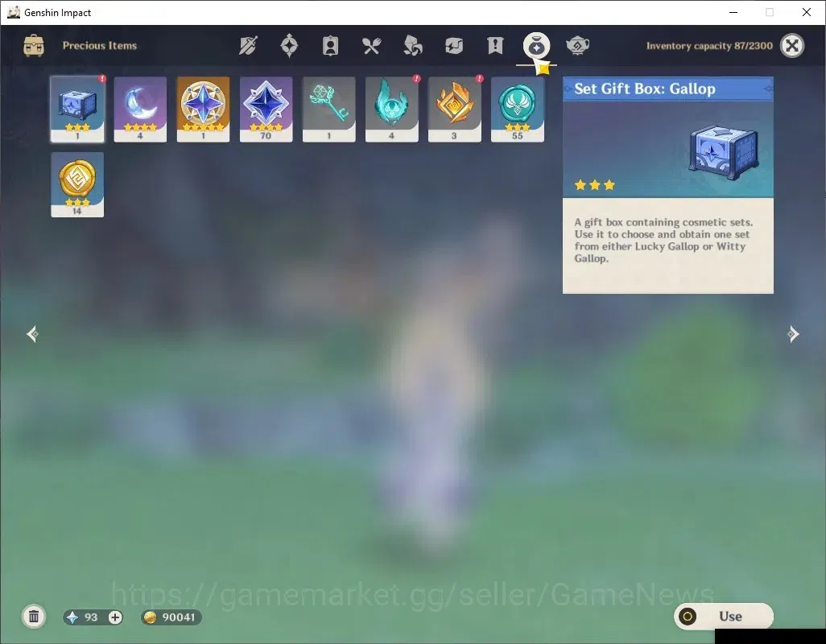This screenshot has height=644, width=826.
Task: Open the Artifacts inventory tab
Action: [x=289, y=46]
